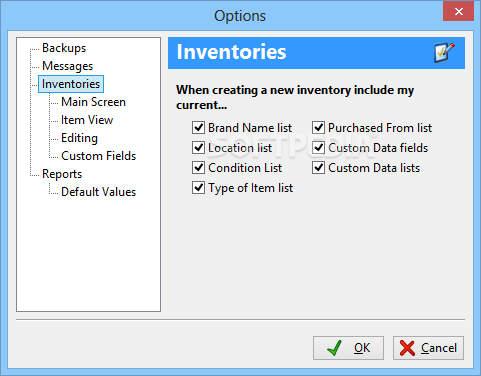
Task: Open Custom Fields settings
Action: pos(99,156)
